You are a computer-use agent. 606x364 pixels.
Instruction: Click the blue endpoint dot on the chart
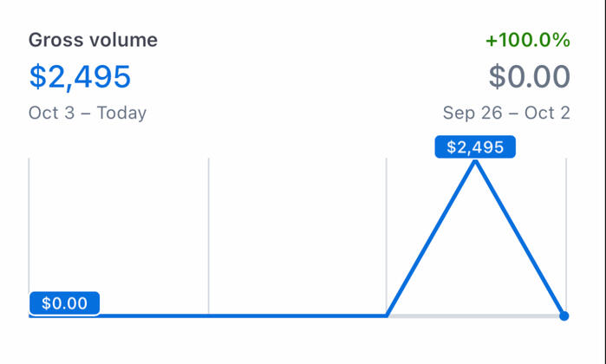coord(564,316)
